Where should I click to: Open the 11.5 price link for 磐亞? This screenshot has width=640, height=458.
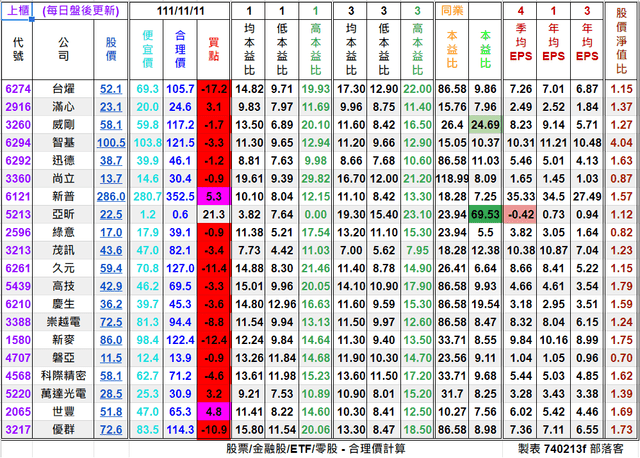[x=111, y=358]
